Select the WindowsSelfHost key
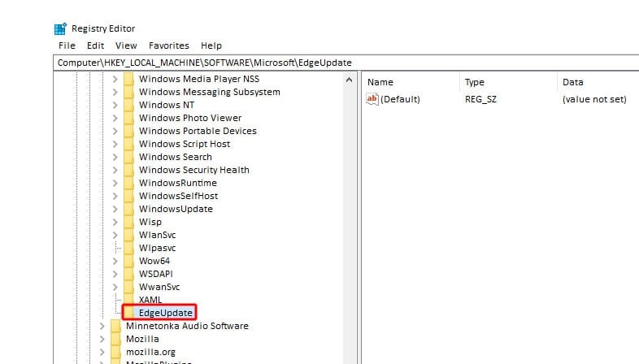Viewport: 639px width, 364px height. click(x=179, y=197)
